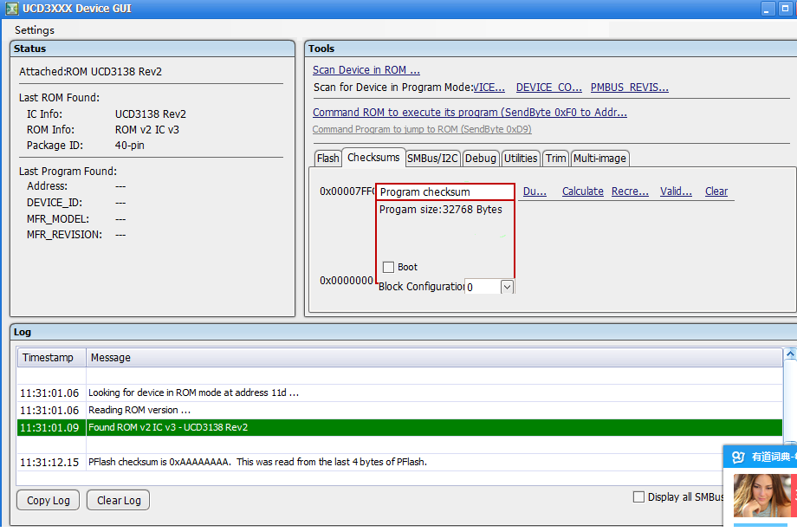Click the Recre... checksum link
797x532 pixels.
click(630, 191)
